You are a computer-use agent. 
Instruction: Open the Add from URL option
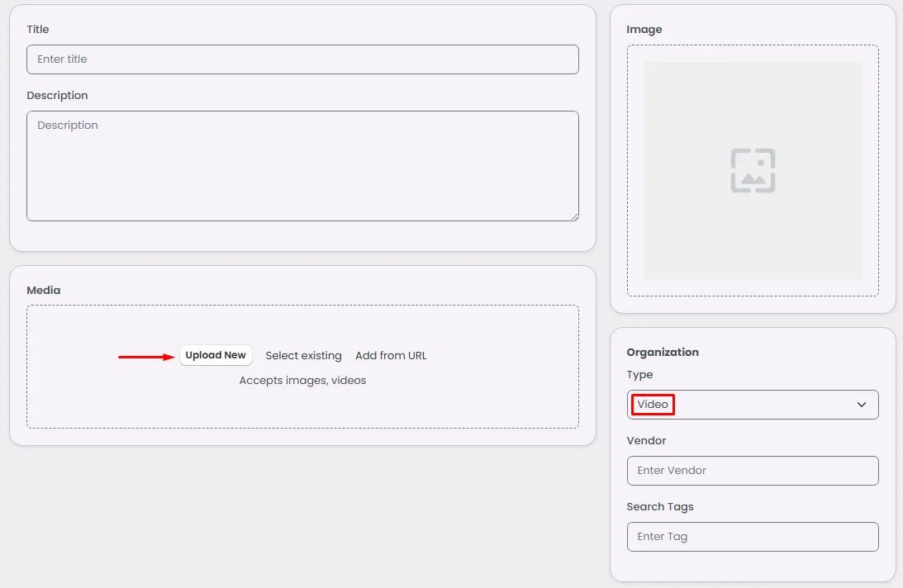(x=391, y=356)
